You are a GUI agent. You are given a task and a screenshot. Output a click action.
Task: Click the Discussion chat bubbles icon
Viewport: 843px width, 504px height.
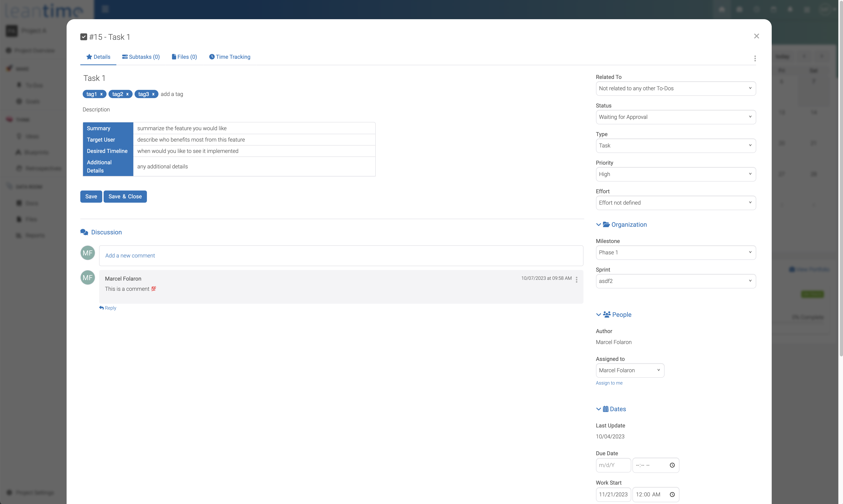[84, 232]
